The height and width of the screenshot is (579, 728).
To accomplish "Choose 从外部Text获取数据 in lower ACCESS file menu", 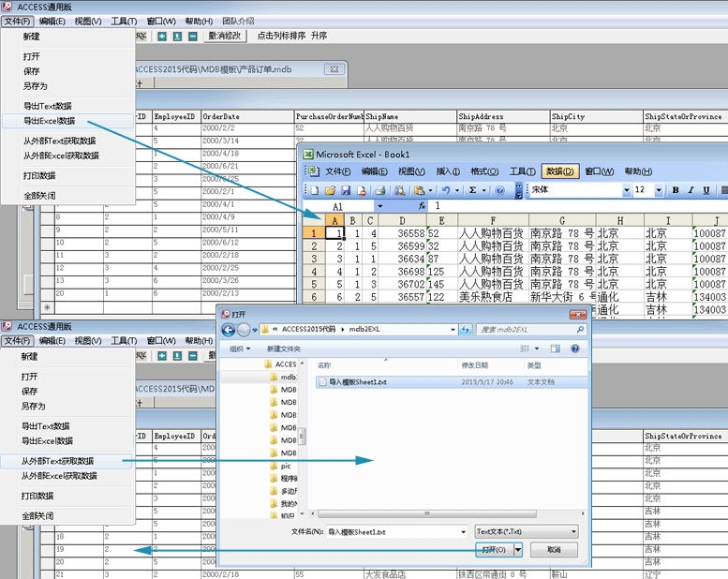I will pyautogui.click(x=66, y=461).
